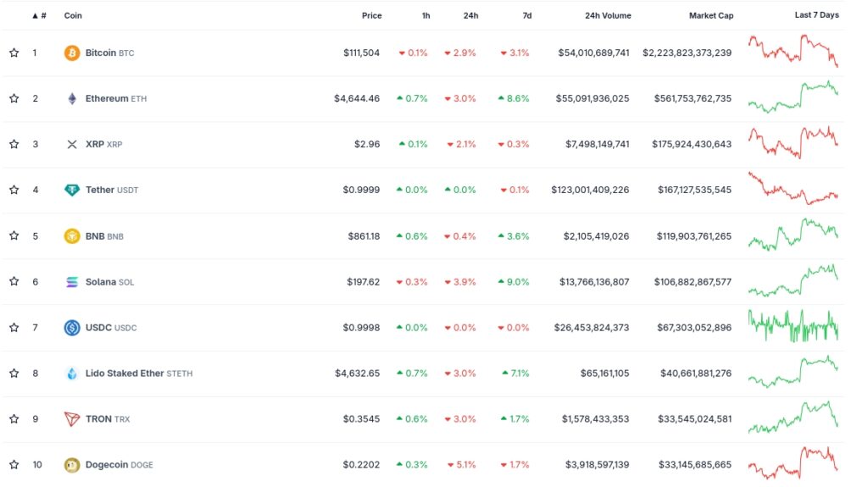
Task: Open the Ethereum ETH coin link
Action: [115, 98]
